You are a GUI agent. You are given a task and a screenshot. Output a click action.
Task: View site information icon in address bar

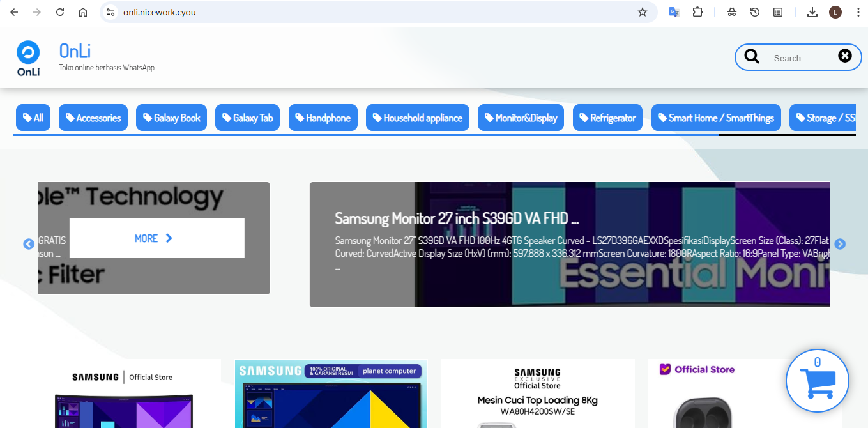coord(110,12)
